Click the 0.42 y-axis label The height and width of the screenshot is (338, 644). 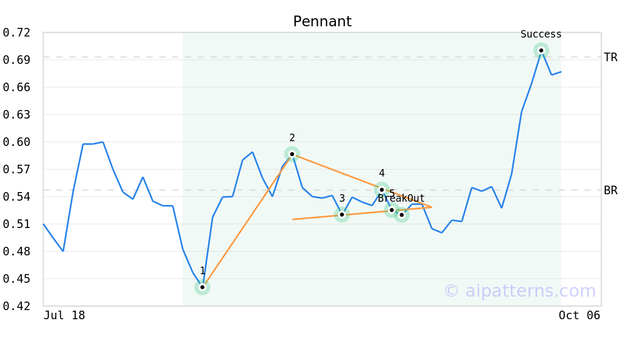point(17,306)
